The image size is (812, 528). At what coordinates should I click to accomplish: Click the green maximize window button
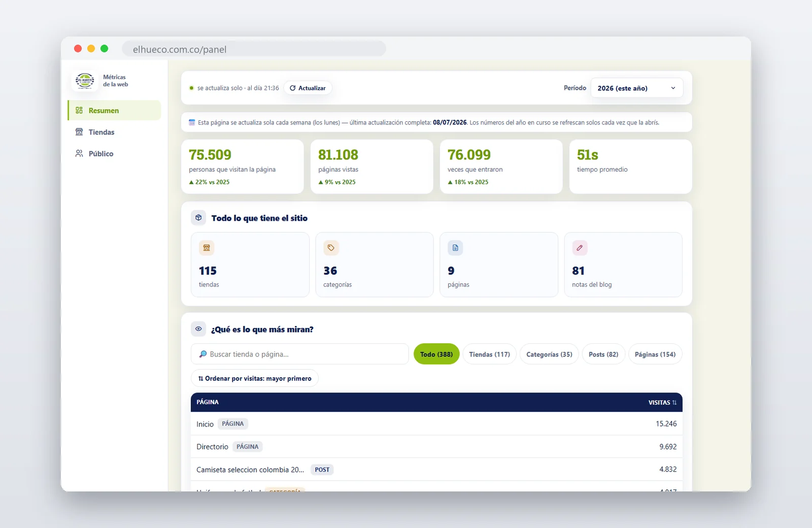click(x=104, y=49)
